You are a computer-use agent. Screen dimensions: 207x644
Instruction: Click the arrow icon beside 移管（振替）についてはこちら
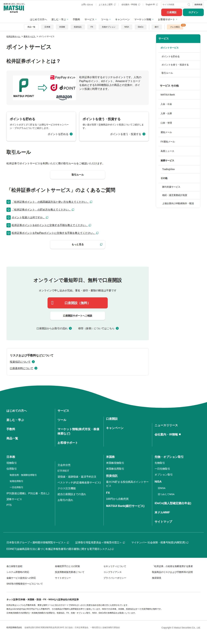tap(117, 328)
